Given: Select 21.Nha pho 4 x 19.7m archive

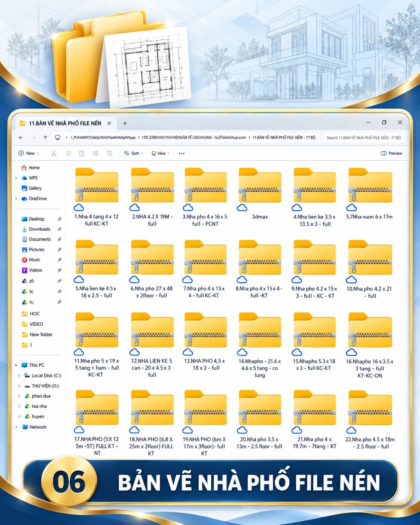Looking at the screenshot, I should tap(314, 420).
